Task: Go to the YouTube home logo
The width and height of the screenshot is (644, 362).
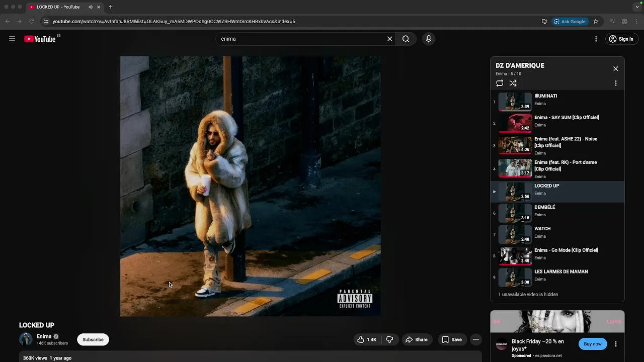Action: 40,39
